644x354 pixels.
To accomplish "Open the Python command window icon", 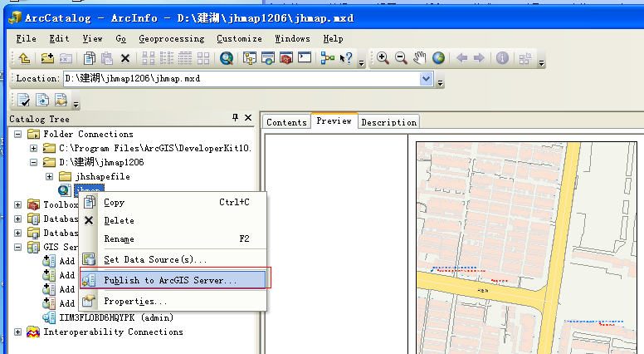I will 305,57.
